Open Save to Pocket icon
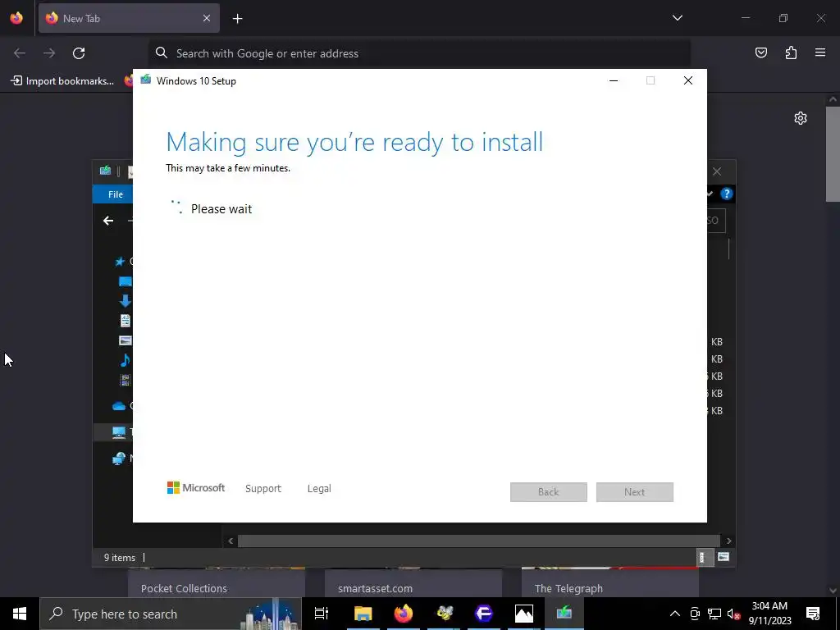This screenshot has height=630, width=840. point(761,52)
